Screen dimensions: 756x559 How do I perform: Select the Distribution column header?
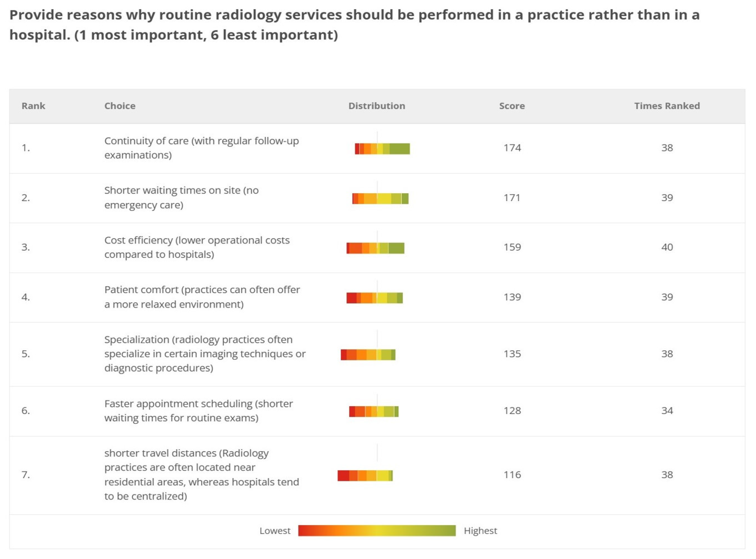coord(377,106)
